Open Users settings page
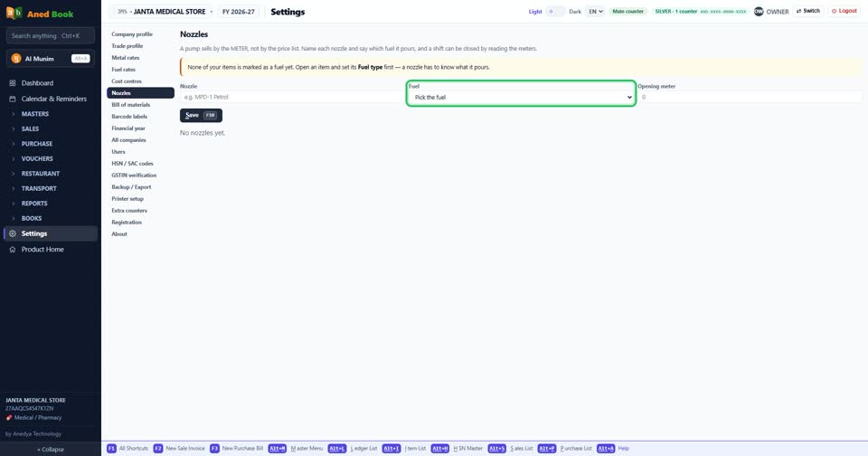Screen dimensions: 868x456 click(140, 152)
